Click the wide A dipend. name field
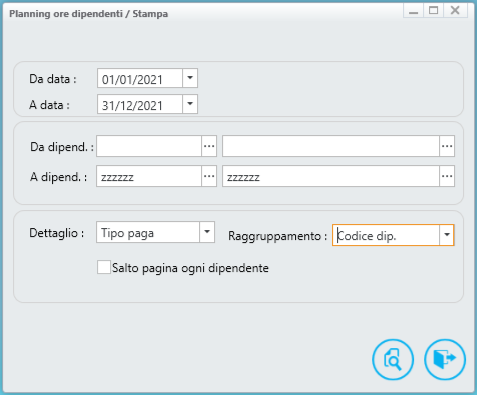Image resolution: width=477 pixels, height=395 pixels. tap(331, 176)
